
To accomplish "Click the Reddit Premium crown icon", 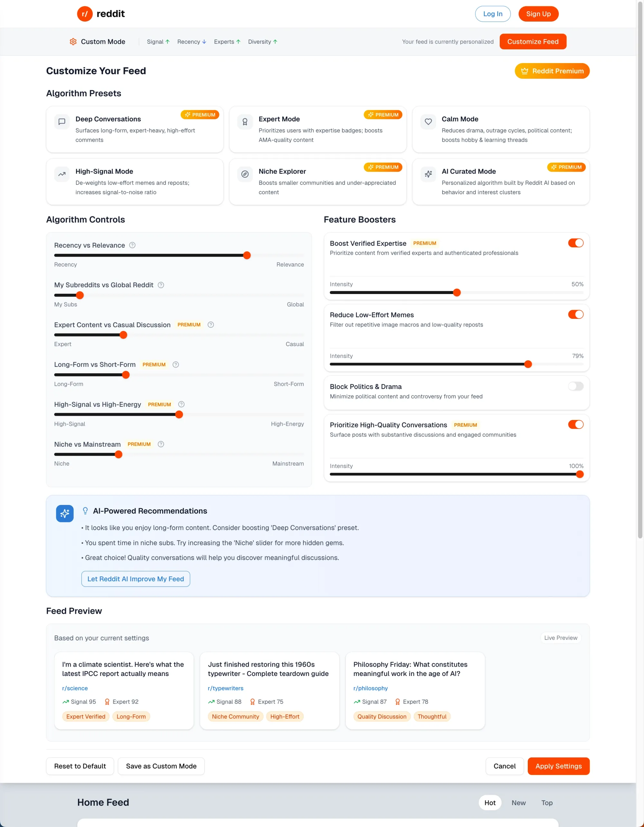I will pos(524,71).
